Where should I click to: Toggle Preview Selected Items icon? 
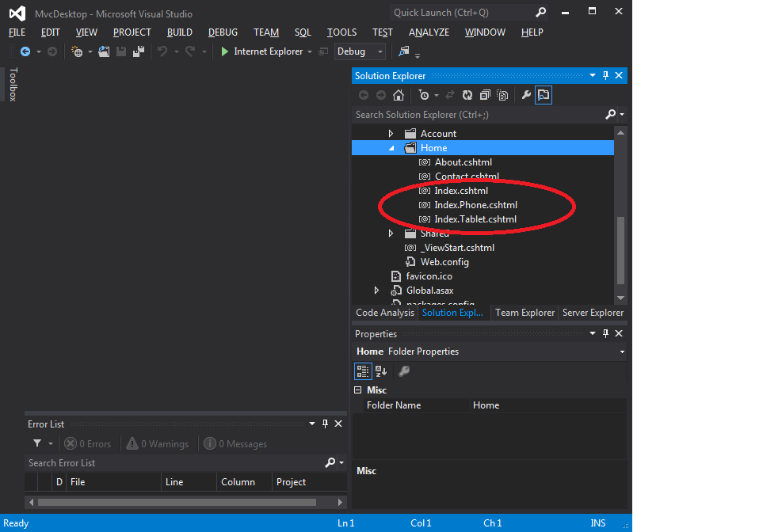(x=543, y=95)
